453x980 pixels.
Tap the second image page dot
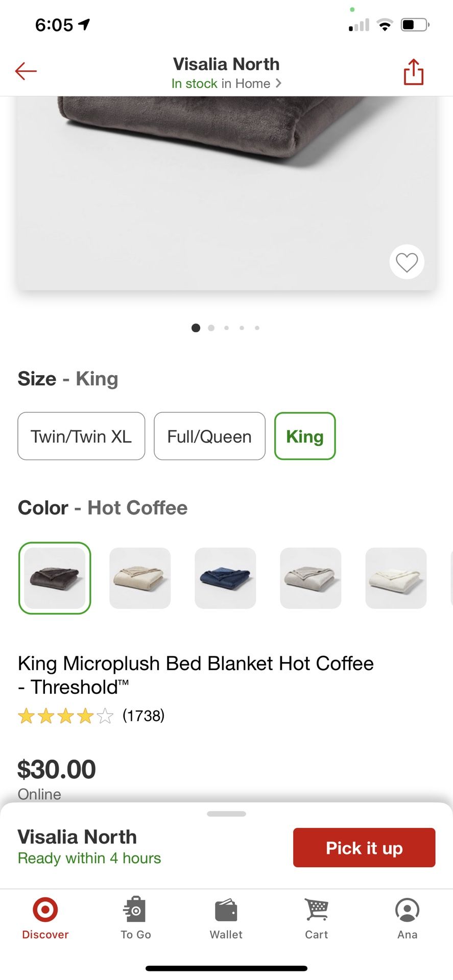(x=211, y=328)
